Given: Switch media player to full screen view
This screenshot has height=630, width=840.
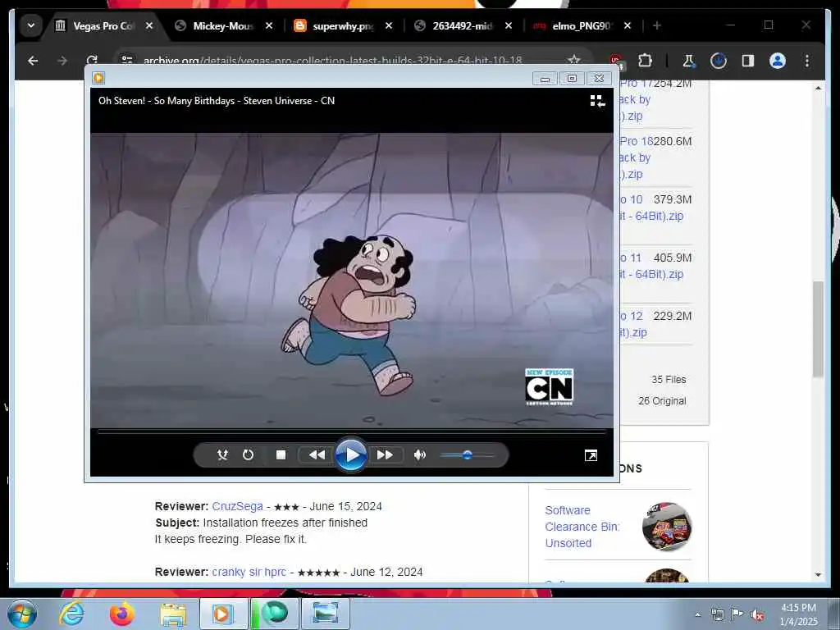Looking at the screenshot, I should pos(591,455).
